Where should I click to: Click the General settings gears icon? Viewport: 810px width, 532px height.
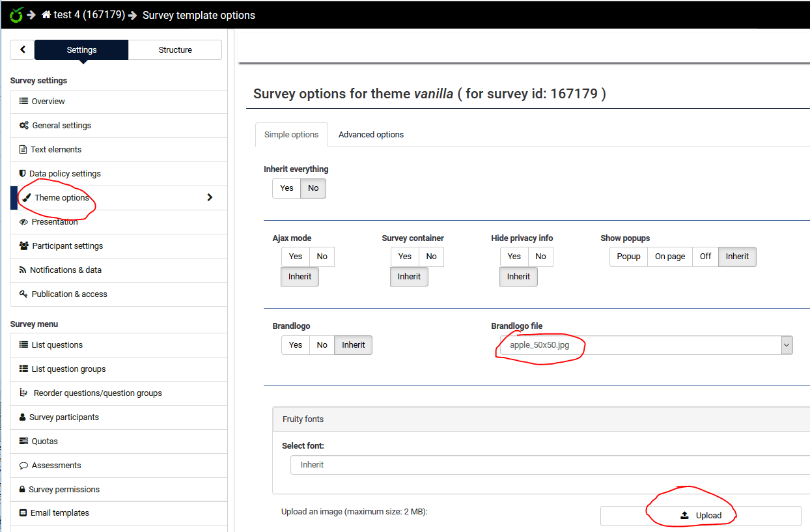pyautogui.click(x=24, y=126)
